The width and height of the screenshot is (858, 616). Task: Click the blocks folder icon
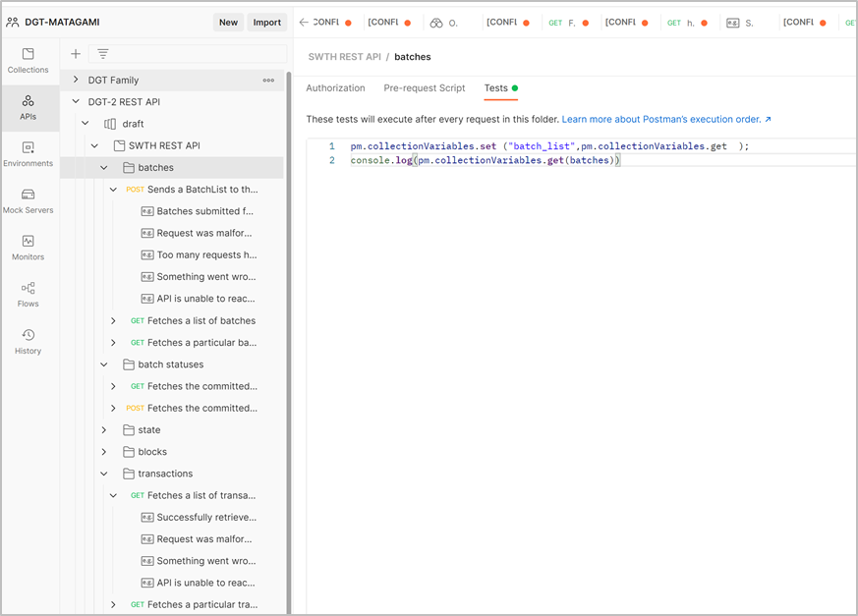[129, 452]
